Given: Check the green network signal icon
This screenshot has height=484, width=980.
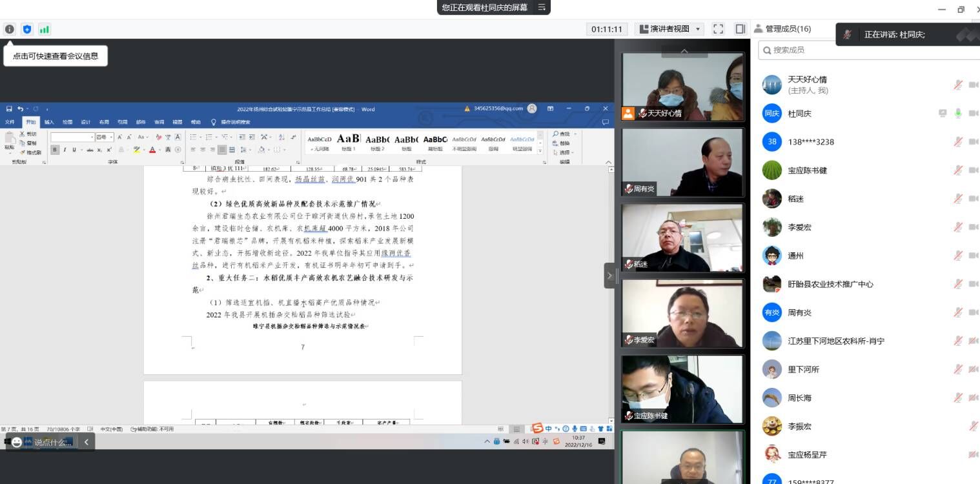Looking at the screenshot, I should click(x=45, y=29).
